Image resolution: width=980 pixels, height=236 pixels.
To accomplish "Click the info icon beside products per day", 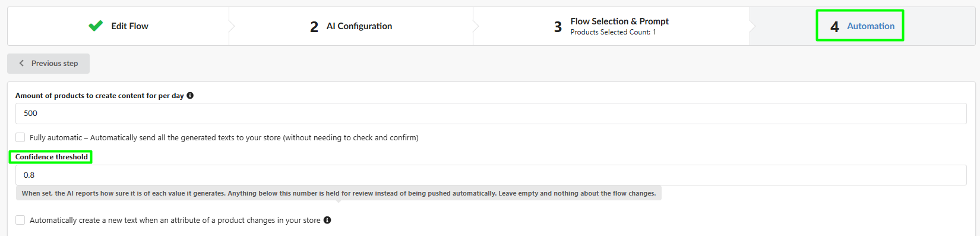I will [190, 95].
